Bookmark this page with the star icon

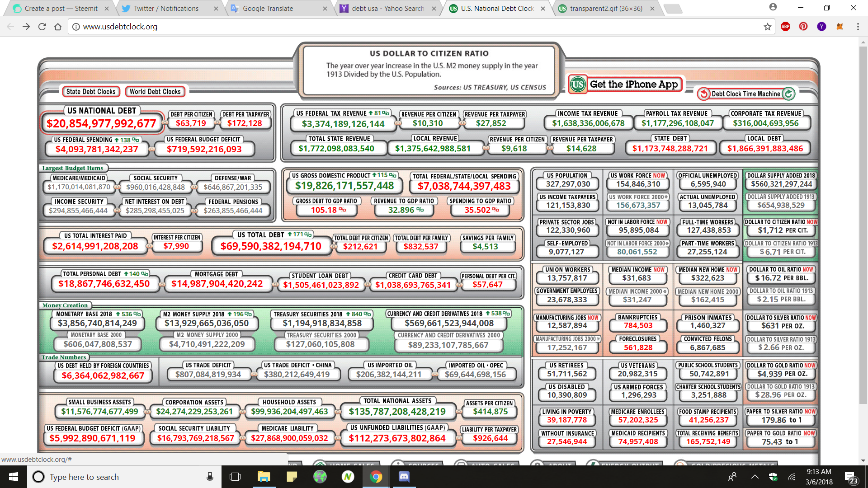click(767, 27)
